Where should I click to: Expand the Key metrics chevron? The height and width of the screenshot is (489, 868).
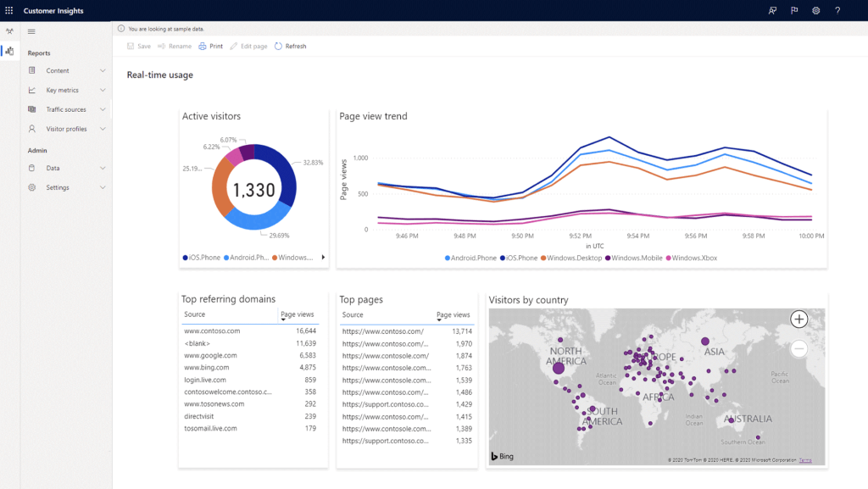pyautogui.click(x=103, y=90)
